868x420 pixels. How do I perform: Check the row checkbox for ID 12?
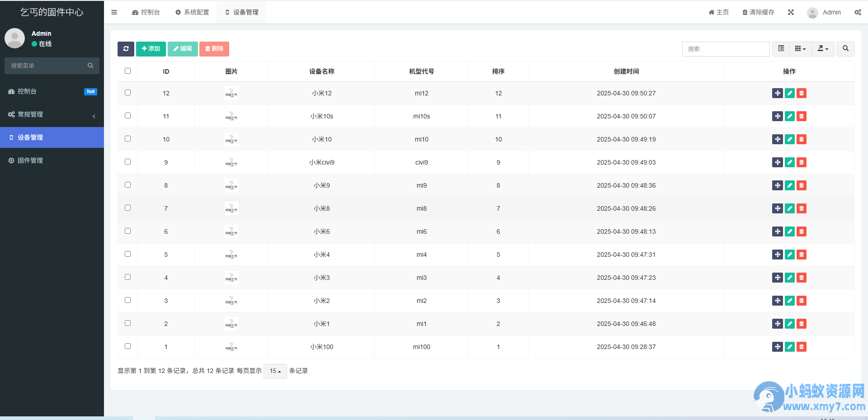[127, 92]
